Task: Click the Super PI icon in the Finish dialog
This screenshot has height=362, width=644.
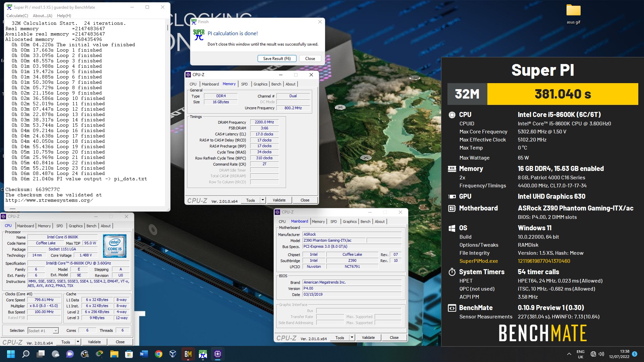Action: [199, 35]
